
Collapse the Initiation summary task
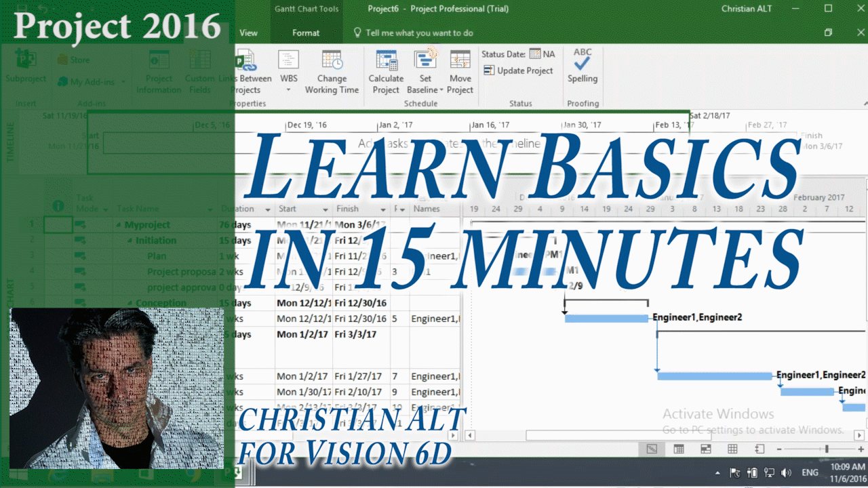click(130, 241)
